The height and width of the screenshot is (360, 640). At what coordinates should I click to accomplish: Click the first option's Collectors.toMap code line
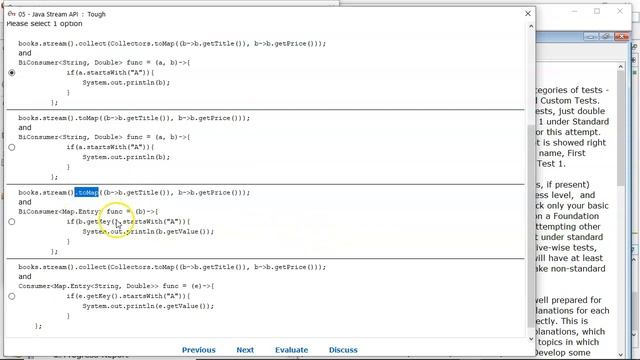click(172, 43)
